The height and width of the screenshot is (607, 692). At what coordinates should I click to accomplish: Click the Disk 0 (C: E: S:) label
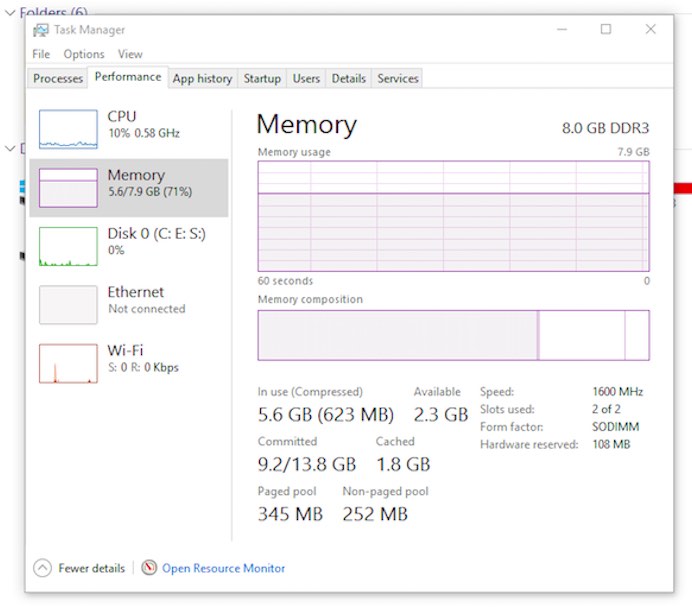157,234
